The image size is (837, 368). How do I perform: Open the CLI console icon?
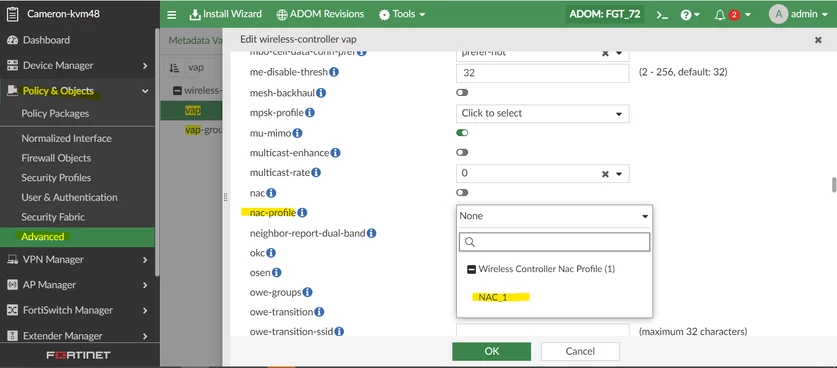click(x=662, y=15)
